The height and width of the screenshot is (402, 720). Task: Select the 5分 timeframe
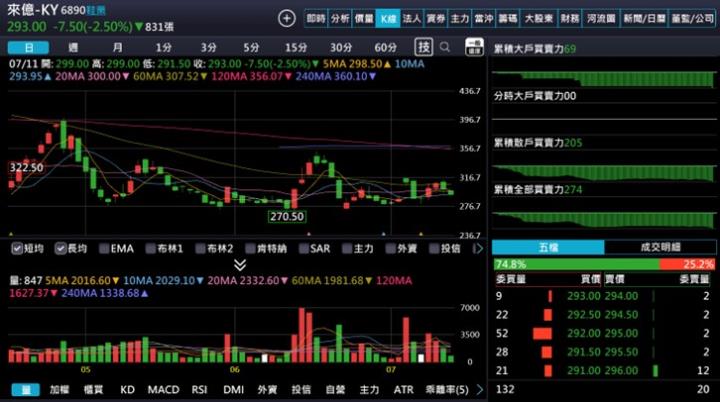point(251,47)
